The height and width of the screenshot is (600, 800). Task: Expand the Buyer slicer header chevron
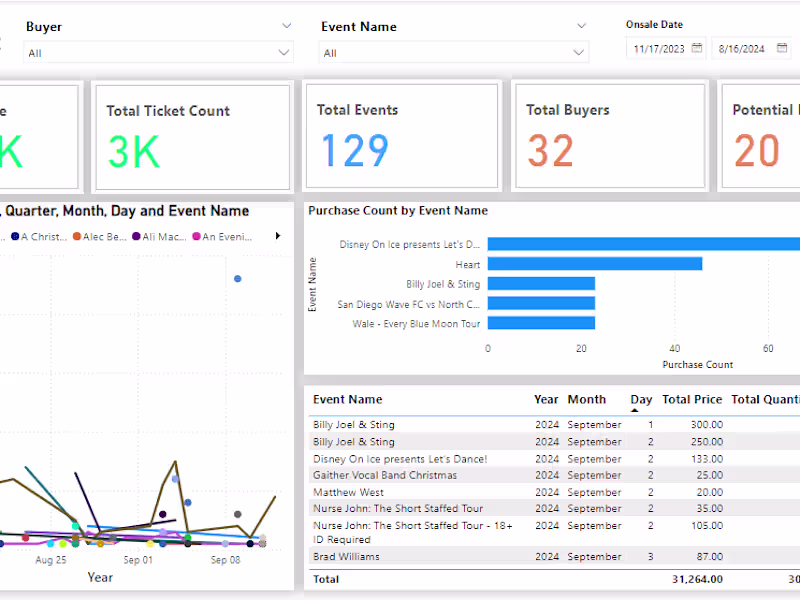coord(286,26)
